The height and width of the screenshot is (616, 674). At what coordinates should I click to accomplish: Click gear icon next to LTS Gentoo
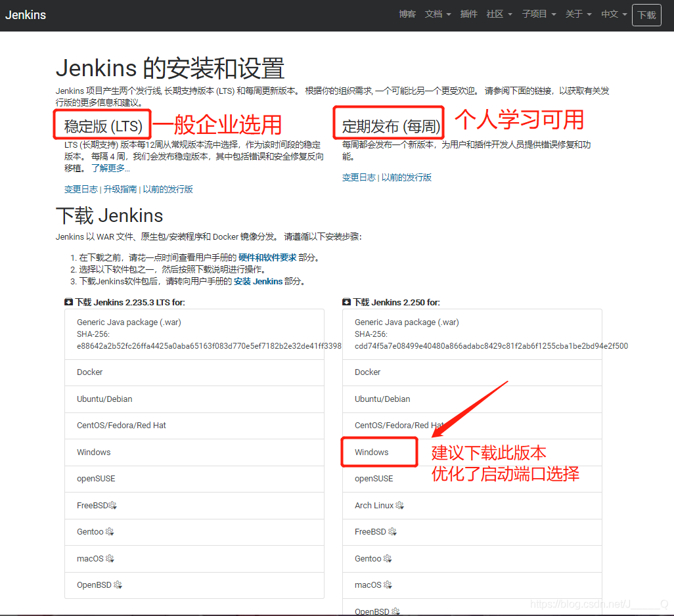coord(110,532)
